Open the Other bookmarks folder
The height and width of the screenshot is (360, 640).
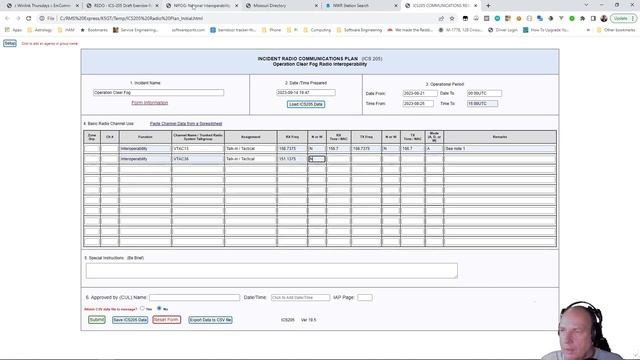pyautogui.click(x=616, y=30)
